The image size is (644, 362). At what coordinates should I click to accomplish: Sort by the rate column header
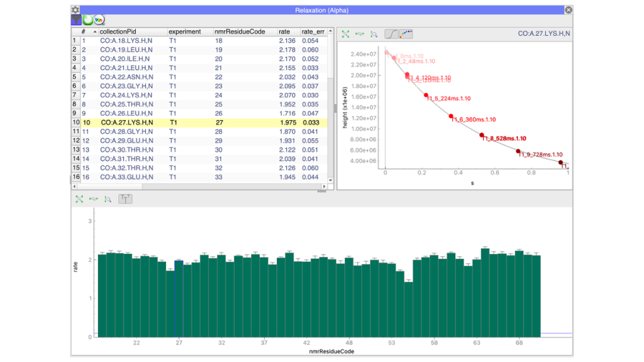coord(284,31)
